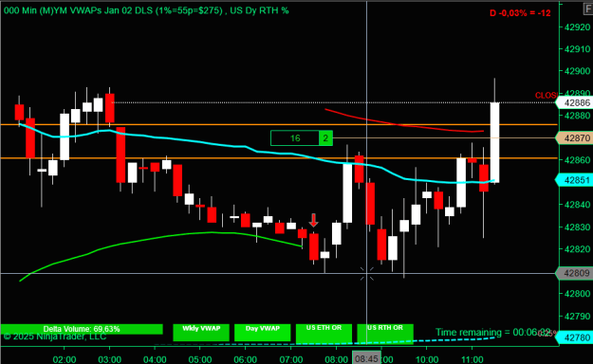
Task: Click the 11:00 time axis label
Action: tap(473, 359)
